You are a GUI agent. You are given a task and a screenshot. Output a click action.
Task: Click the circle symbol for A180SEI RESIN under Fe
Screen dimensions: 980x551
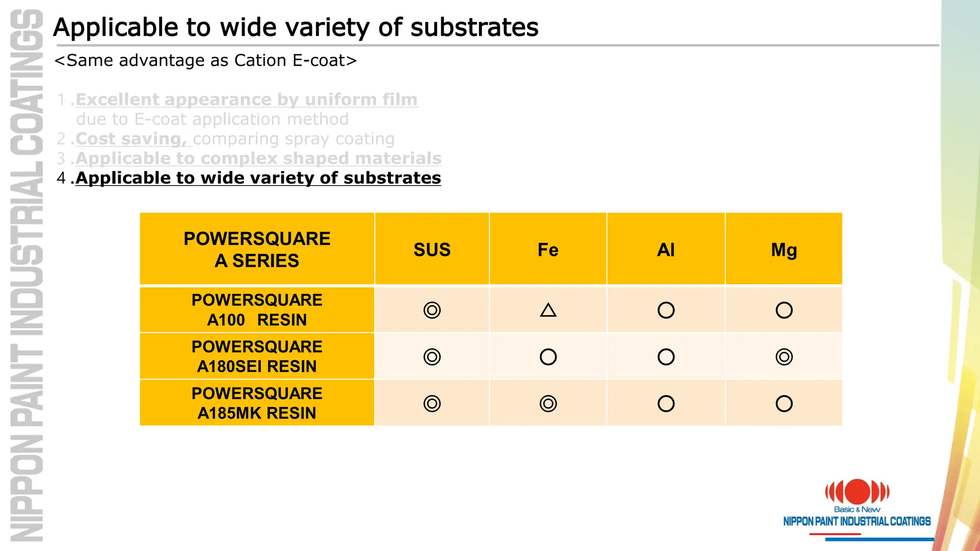[548, 357]
